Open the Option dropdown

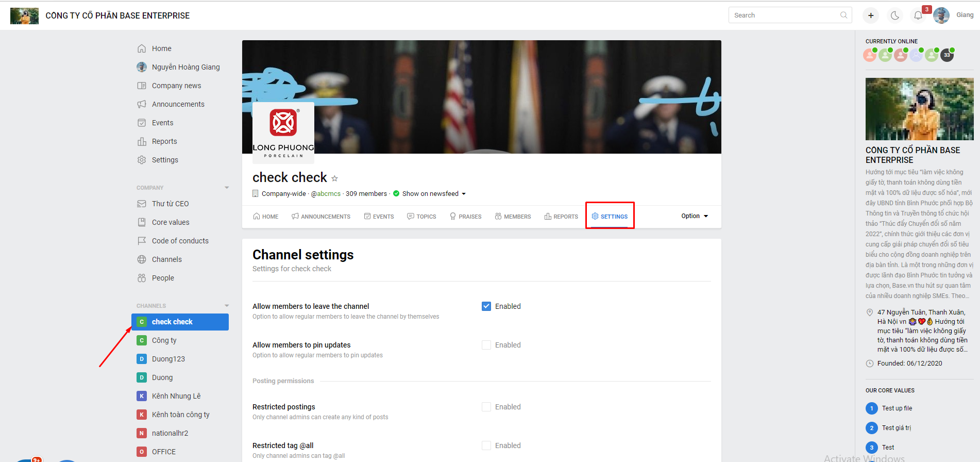[695, 216]
